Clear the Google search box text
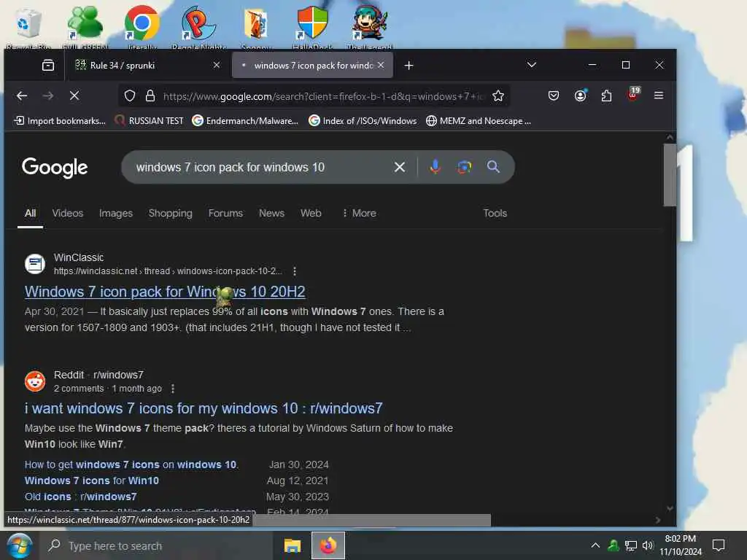 pyautogui.click(x=400, y=167)
